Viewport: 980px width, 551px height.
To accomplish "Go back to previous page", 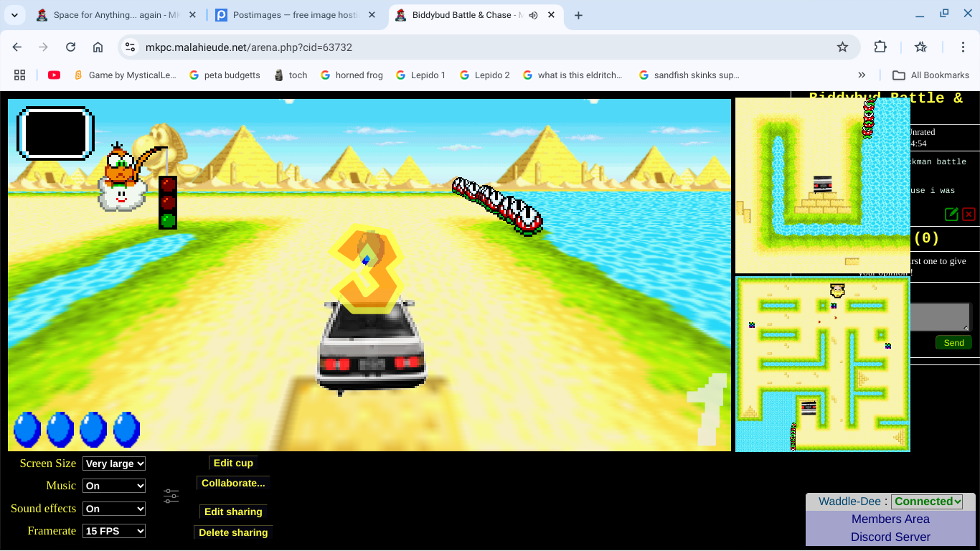I will 17,47.
